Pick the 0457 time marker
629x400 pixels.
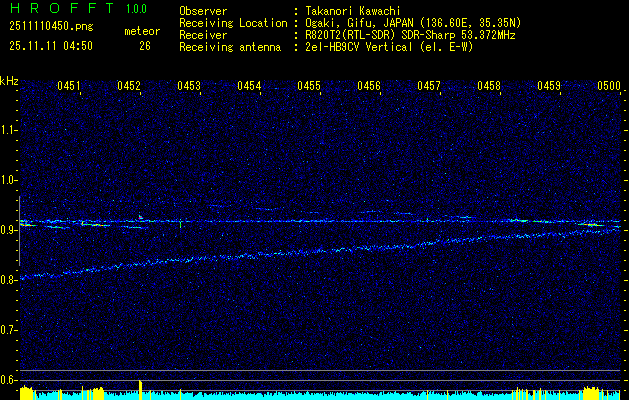pyautogui.click(x=429, y=87)
